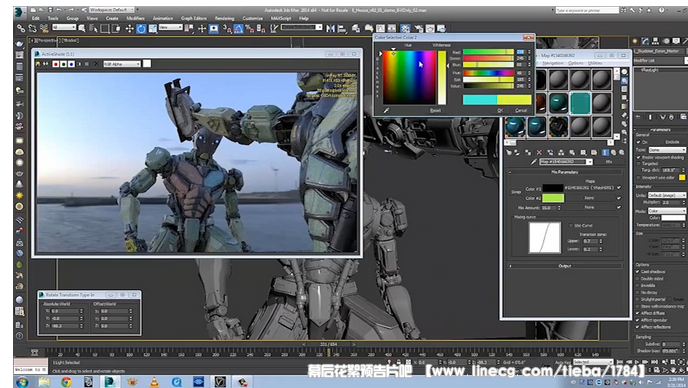Click the Select and Link toolbar icon

(21, 29)
